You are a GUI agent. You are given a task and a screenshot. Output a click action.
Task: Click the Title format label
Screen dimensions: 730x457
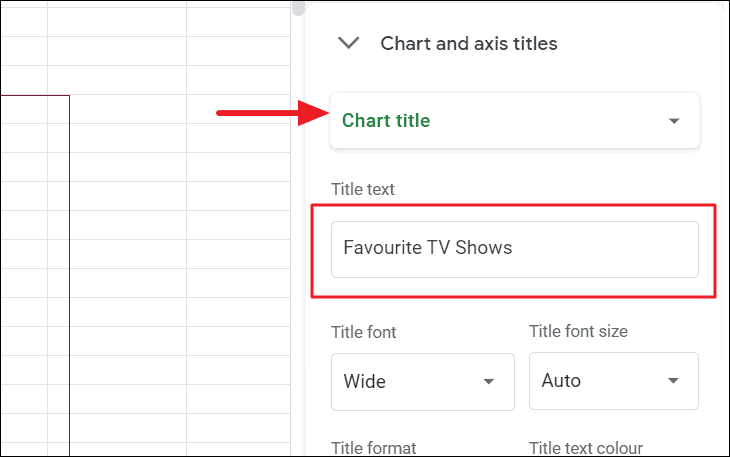(373, 448)
